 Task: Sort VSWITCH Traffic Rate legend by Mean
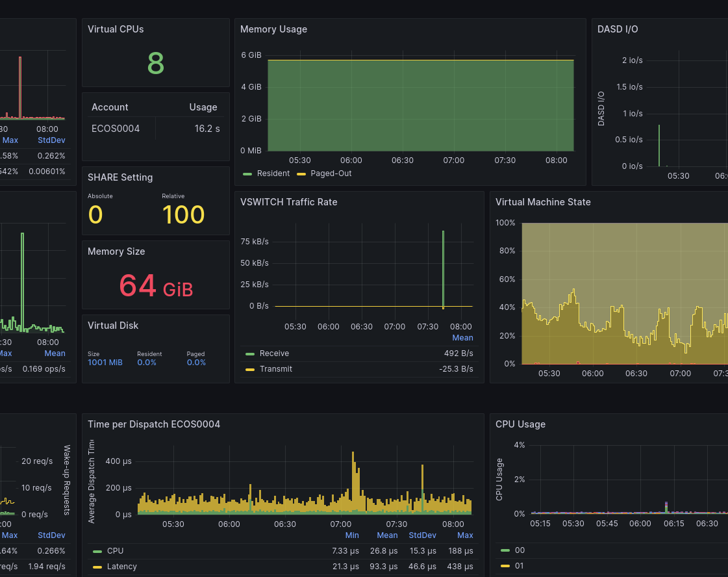pos(462,338)
